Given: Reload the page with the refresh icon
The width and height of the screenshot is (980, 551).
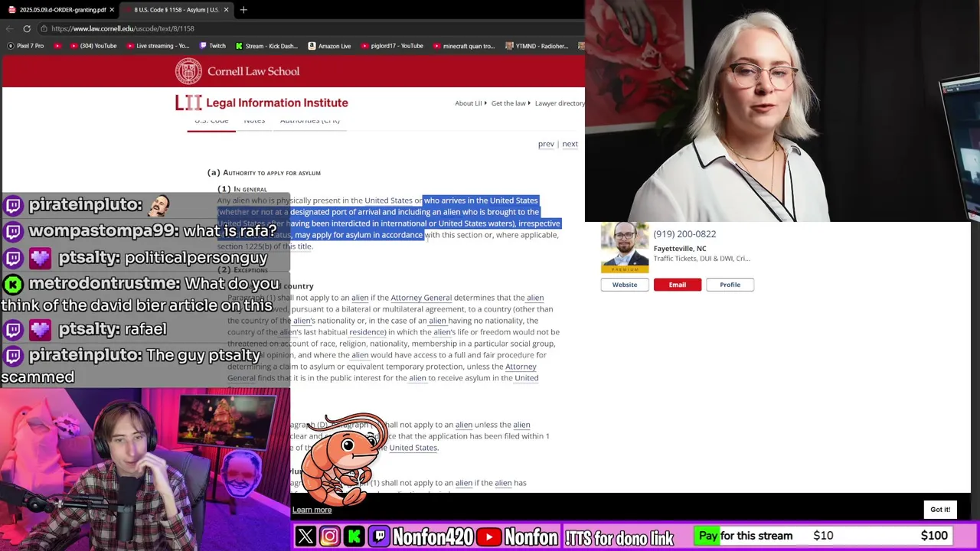Looking at the screenshot, I should [27, 28].
